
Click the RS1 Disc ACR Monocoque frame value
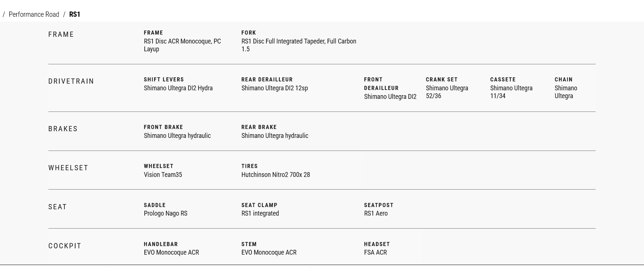[182, 45]
